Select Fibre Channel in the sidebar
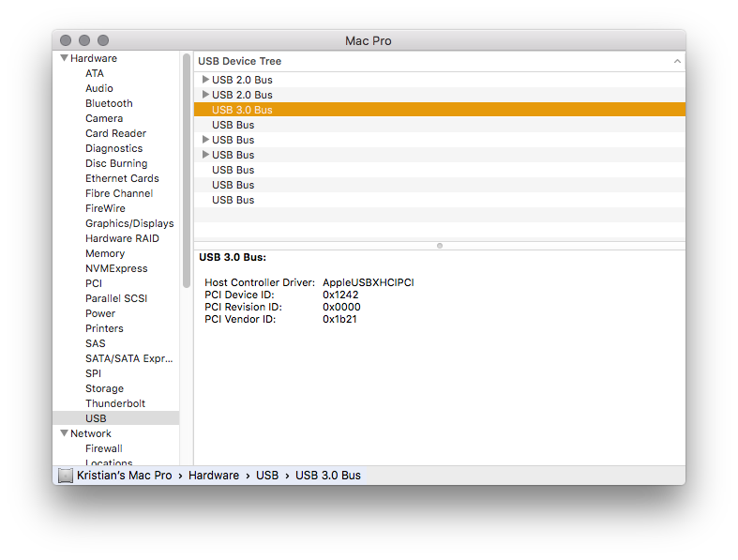The image size is (738, 560). 119,193
